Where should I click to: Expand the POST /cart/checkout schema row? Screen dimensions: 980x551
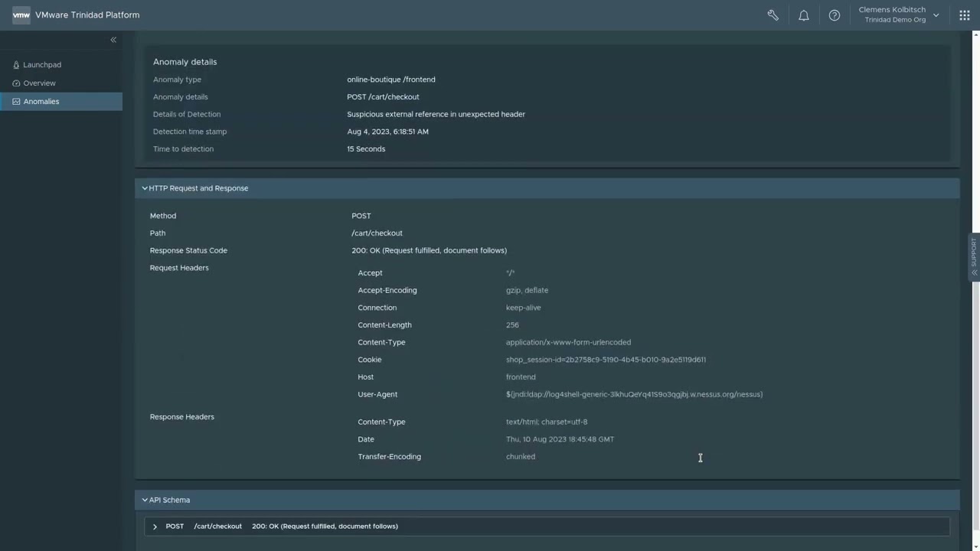155,527
